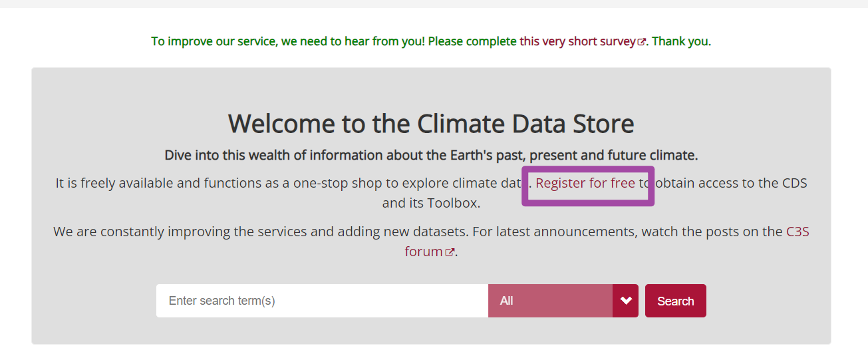Click external-link icon beside survey link
Screen dimensions: 868x352
(x=642, y=42)
